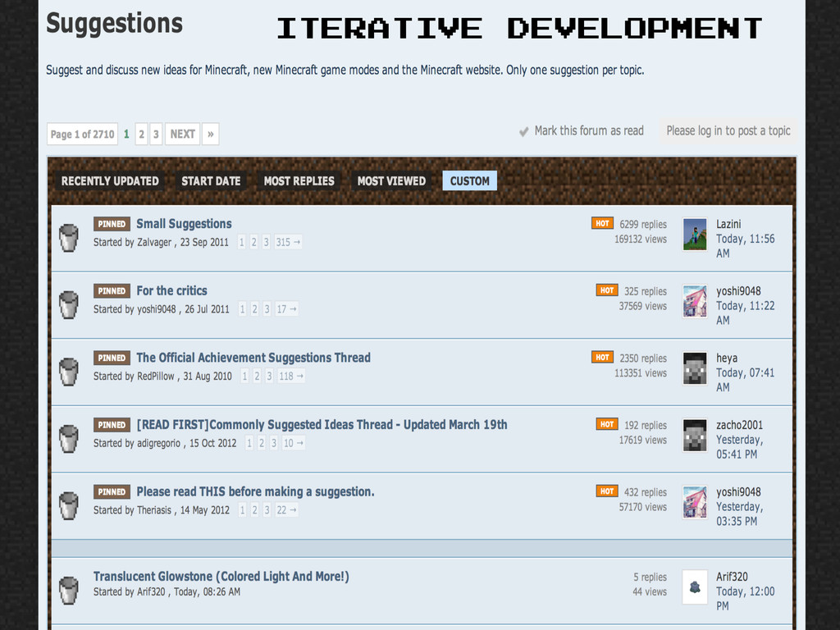Viewport: 840px width, 630px height.
Task: Click HOT badge on For the critics
Action: [x=606, y=290]
